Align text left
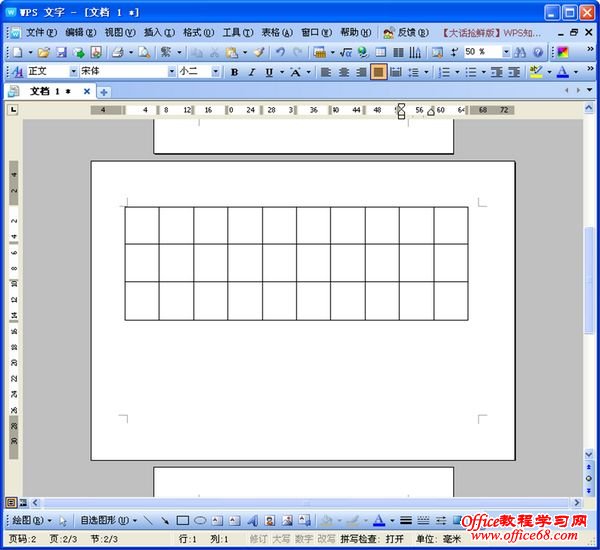600x550 pixels. [326, 72]
